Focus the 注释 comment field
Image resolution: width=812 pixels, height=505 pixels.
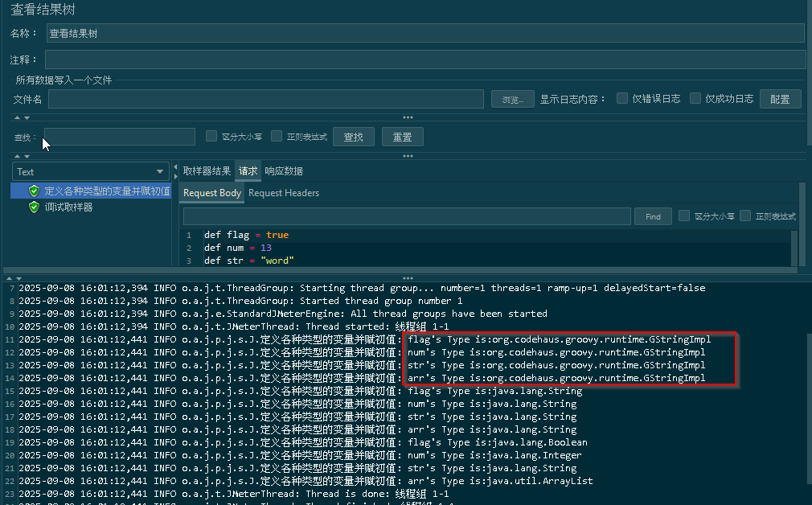(425, 60)
